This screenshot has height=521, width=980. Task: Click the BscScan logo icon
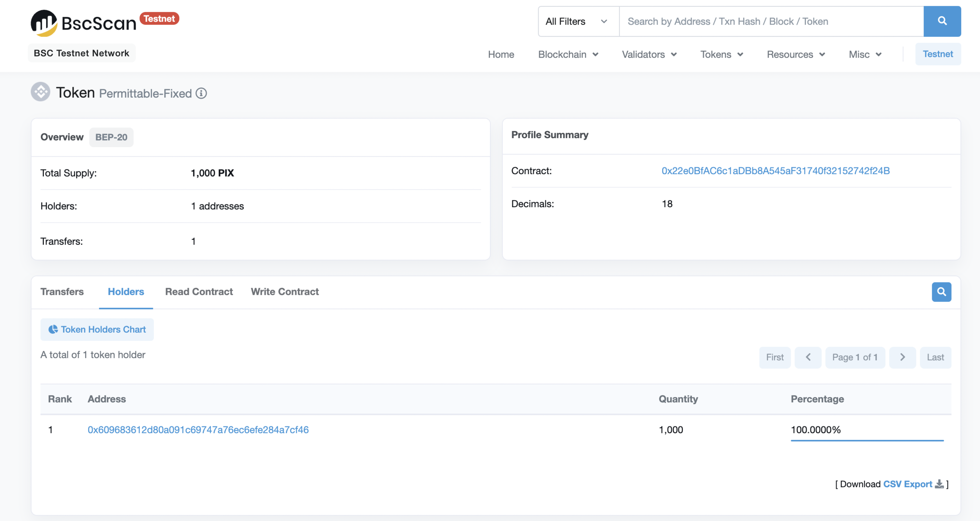coord(44,23)
